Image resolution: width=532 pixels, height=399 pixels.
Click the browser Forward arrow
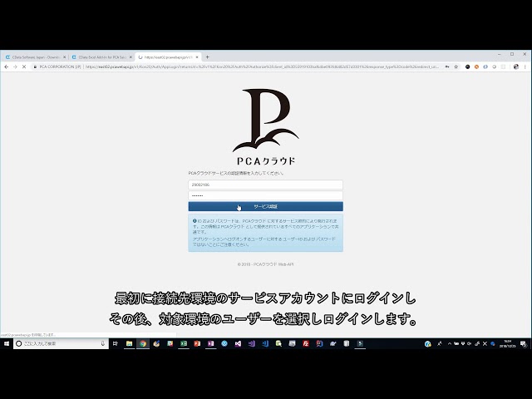(15, 66)
